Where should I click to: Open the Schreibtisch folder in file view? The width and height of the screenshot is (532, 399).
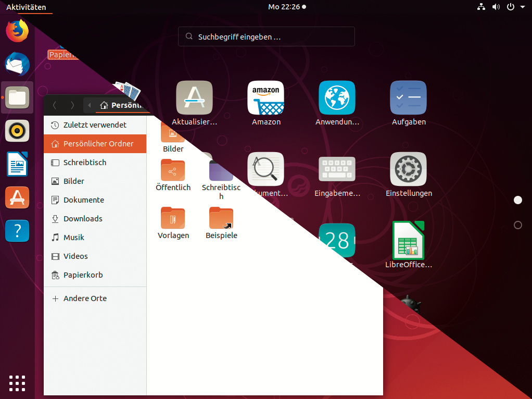pyautogui.click(x=221, y=171)
